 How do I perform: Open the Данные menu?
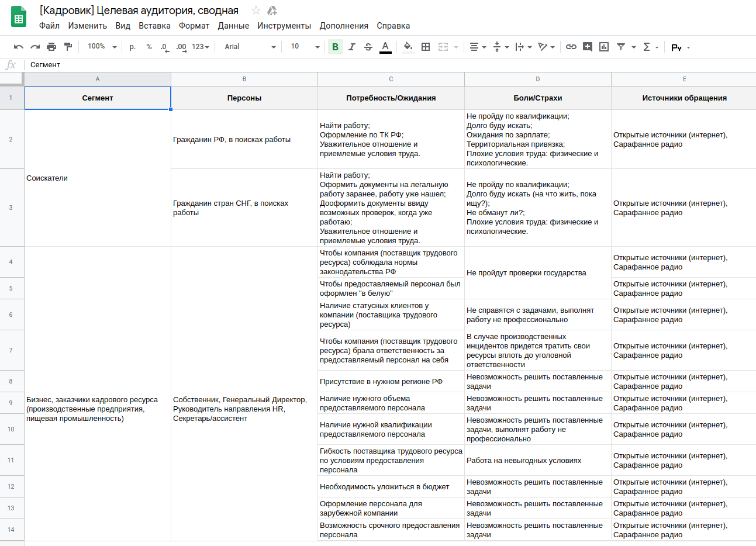click(233, 26)
